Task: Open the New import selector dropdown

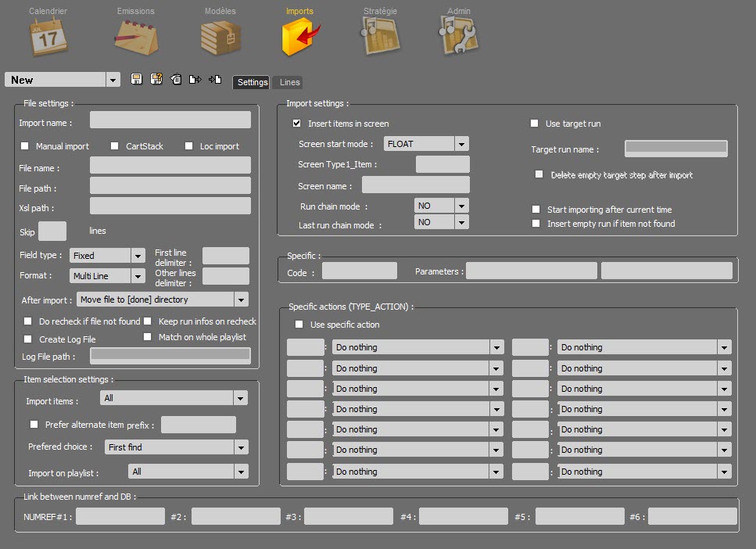Action: click(x=113, y=80)
